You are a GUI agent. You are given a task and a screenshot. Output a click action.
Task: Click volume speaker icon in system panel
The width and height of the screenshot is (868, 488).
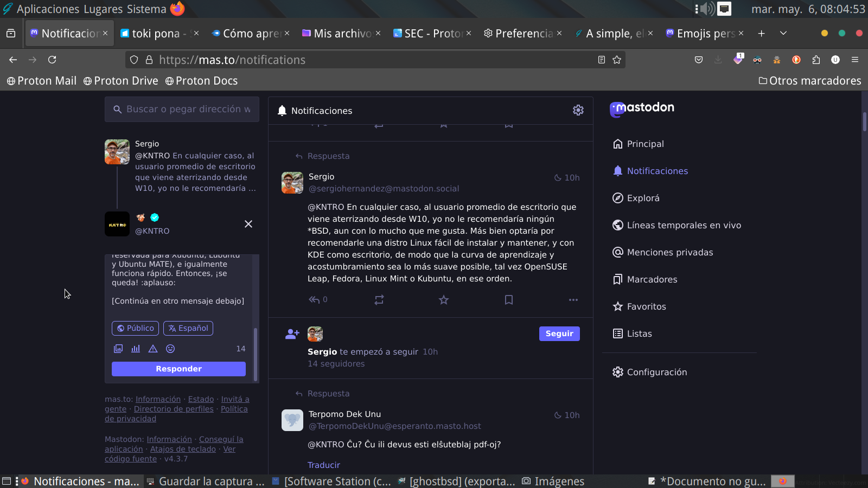[x=707, y=9]
